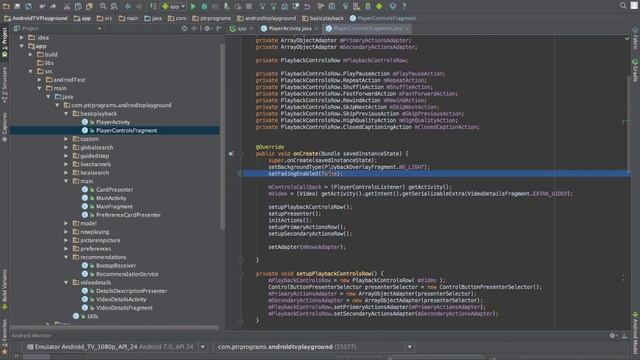Viewport: 640px width, 360px height.
Task: Click the ptrprograms breadcrumb
Action: pos(211,18)
